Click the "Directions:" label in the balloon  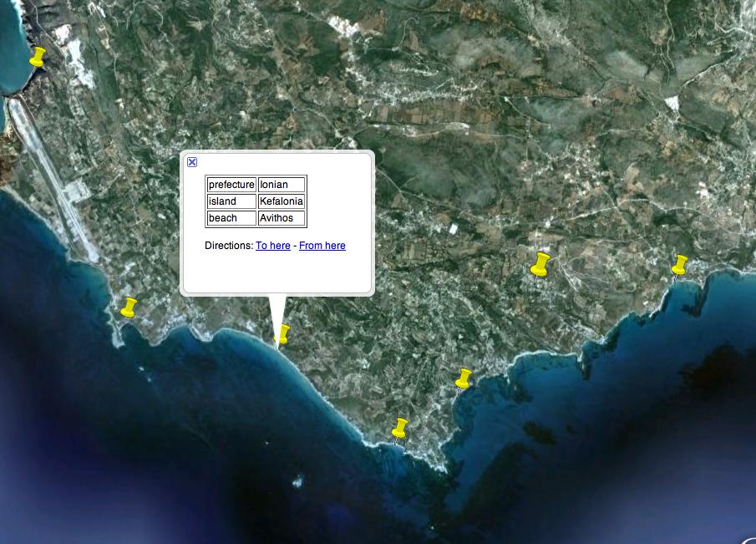228,246
